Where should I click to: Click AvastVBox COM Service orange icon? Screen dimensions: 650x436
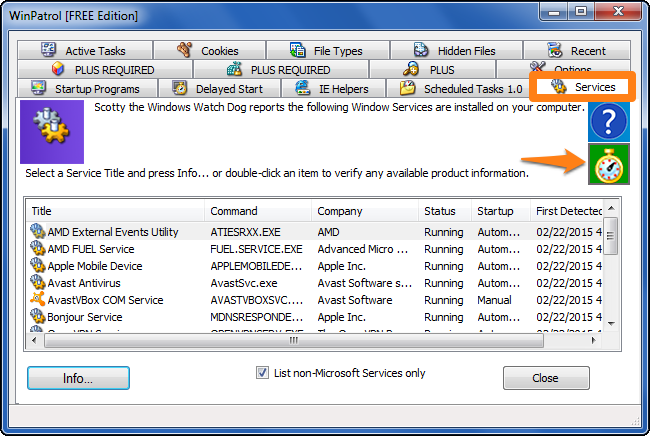point(38,299)
